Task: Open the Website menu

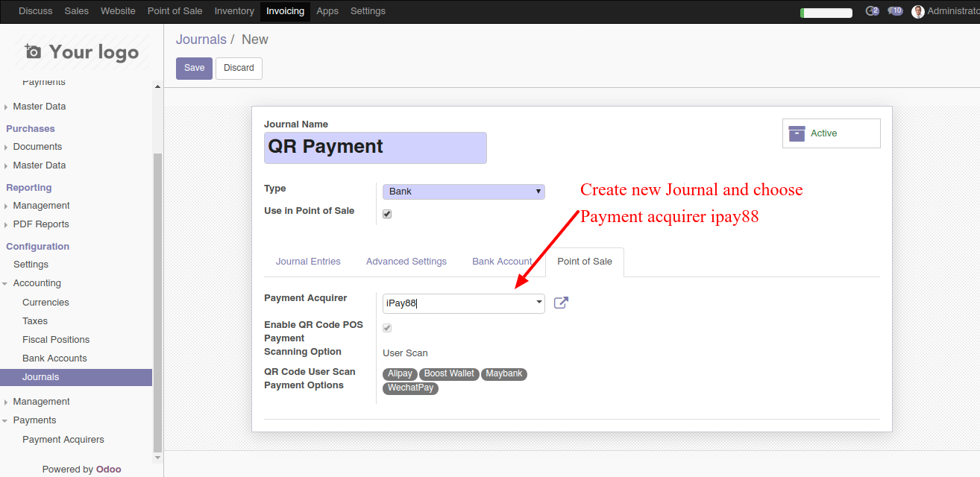Action: point(118,11)
